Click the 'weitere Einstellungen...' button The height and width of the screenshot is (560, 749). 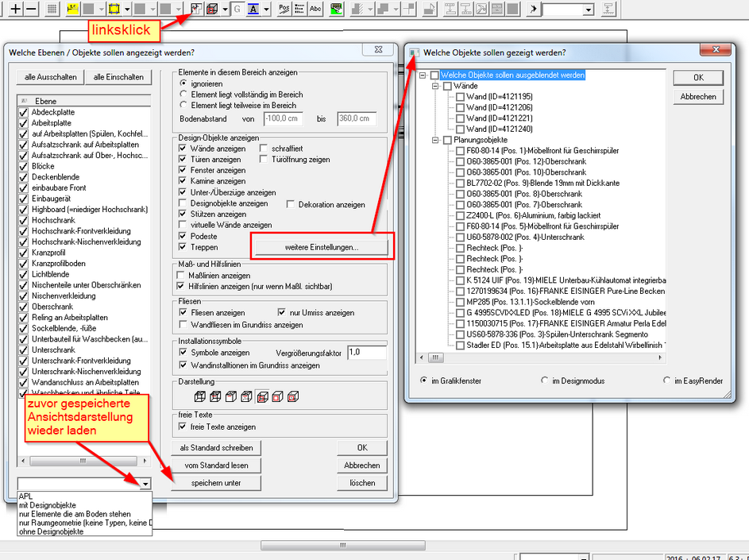(321, 247)
